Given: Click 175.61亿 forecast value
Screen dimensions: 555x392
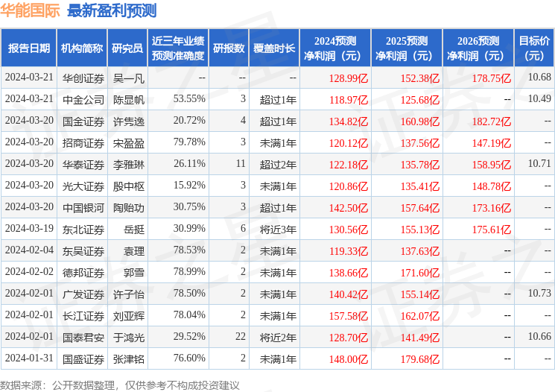Looking at the screenshot, I should 491,230.
